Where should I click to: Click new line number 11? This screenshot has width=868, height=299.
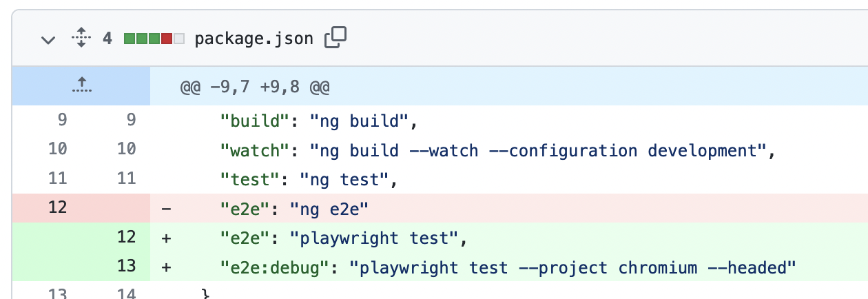(126, 178)
